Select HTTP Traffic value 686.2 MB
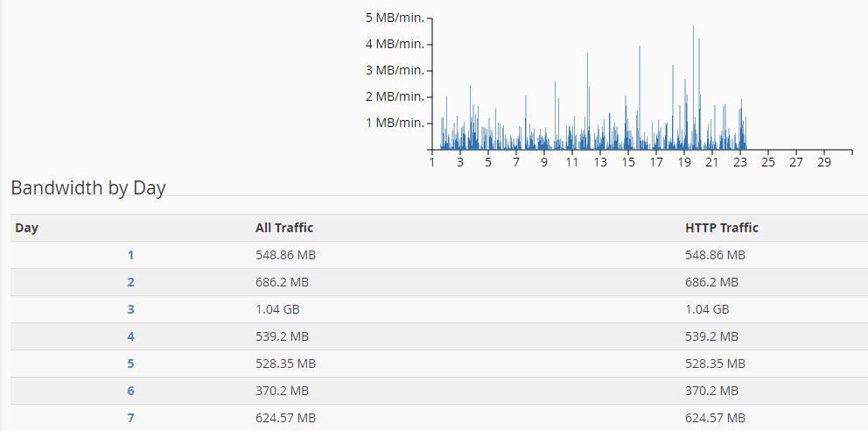The width and height of the screenshot is (868, 431). coord(711,283)
